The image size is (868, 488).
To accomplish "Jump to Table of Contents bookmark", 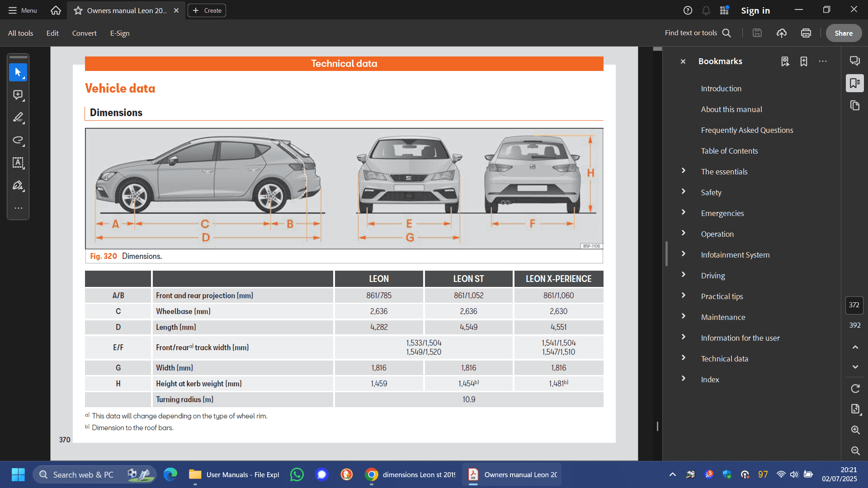I will pyautogui.click(x=729, y=151).
